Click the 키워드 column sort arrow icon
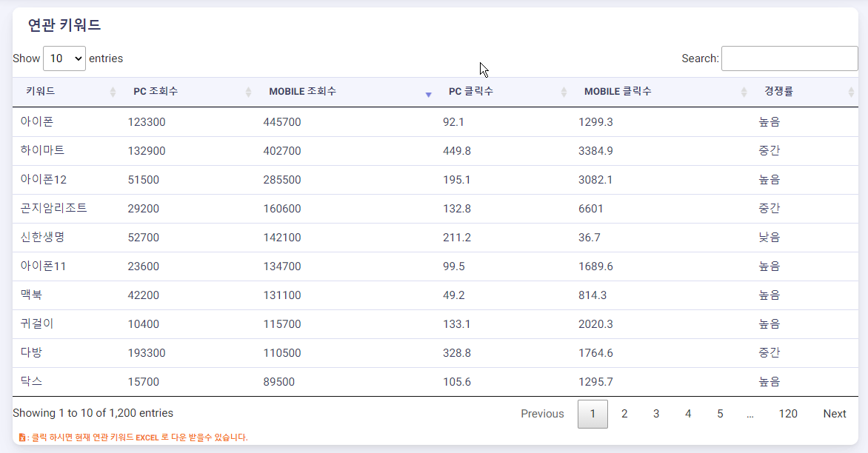868x453 pixels. (x=112, y=91)
